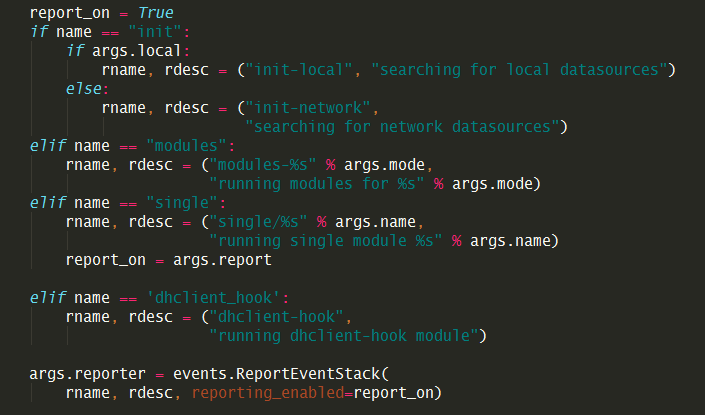Click "running modules for %s" string
705x415 pixels.
[319, 184]
